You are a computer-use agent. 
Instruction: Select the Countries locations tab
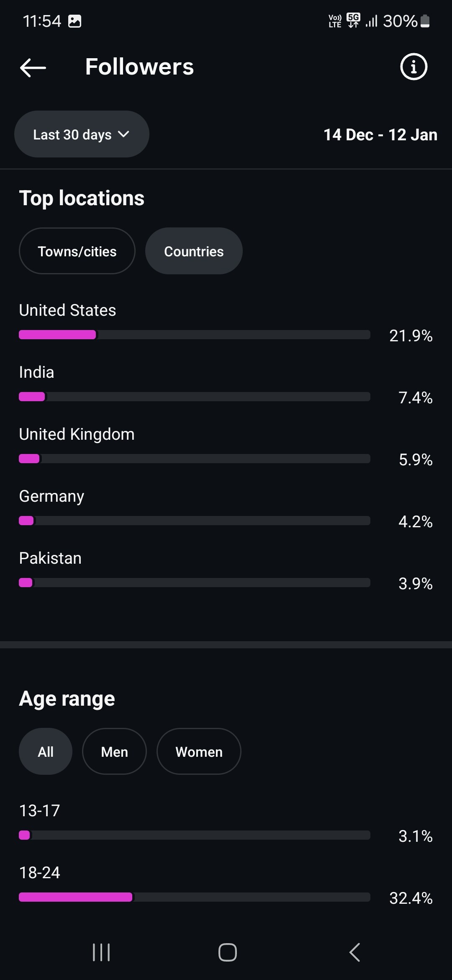coord(194,251)
